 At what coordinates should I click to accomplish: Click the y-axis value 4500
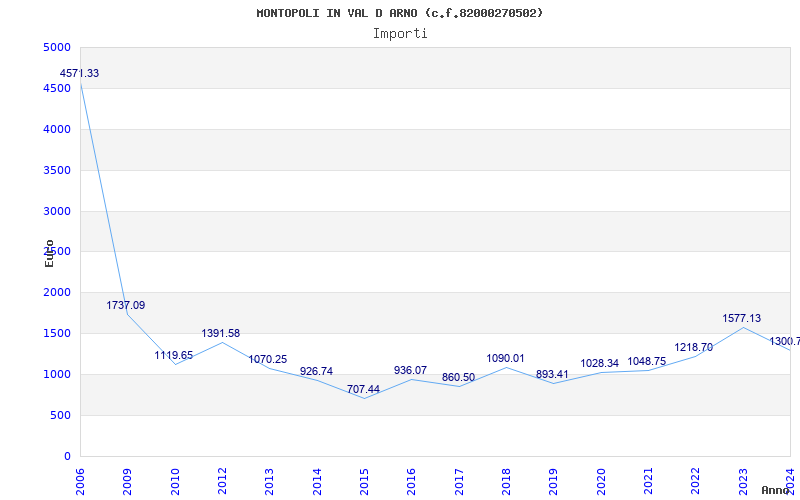(57, 88)
